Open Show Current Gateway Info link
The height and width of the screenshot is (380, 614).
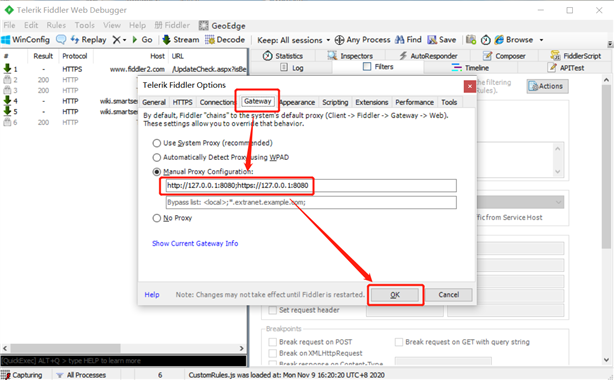[x=195, y=243]
